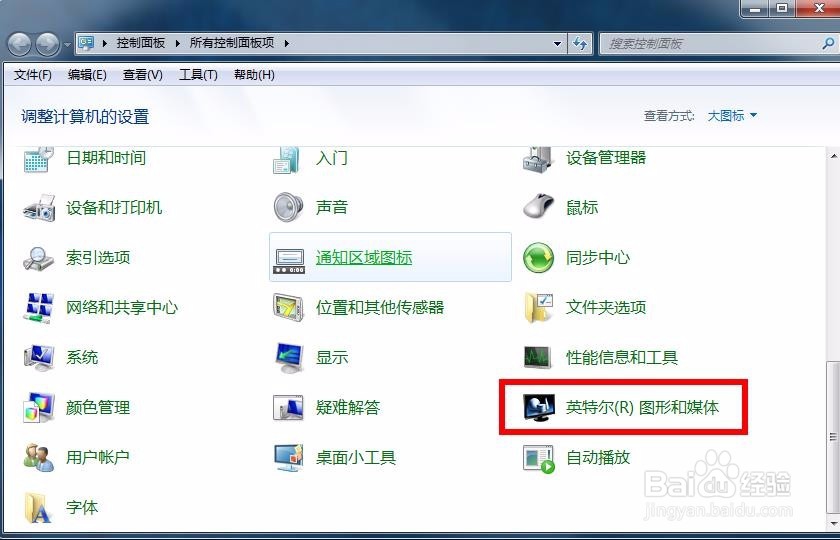Viewport: 840px width, 540px height.
Task: Expand the arrow after 所有控制面板项
Action: pyautogui.click(x=287, y=43)
